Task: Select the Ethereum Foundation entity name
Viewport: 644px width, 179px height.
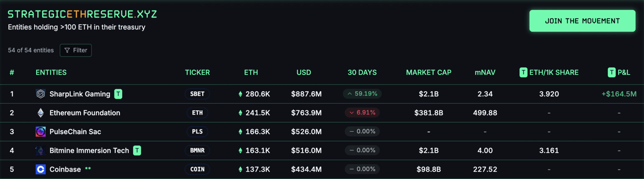Action: pyautogui.click(x=85, y=113)
